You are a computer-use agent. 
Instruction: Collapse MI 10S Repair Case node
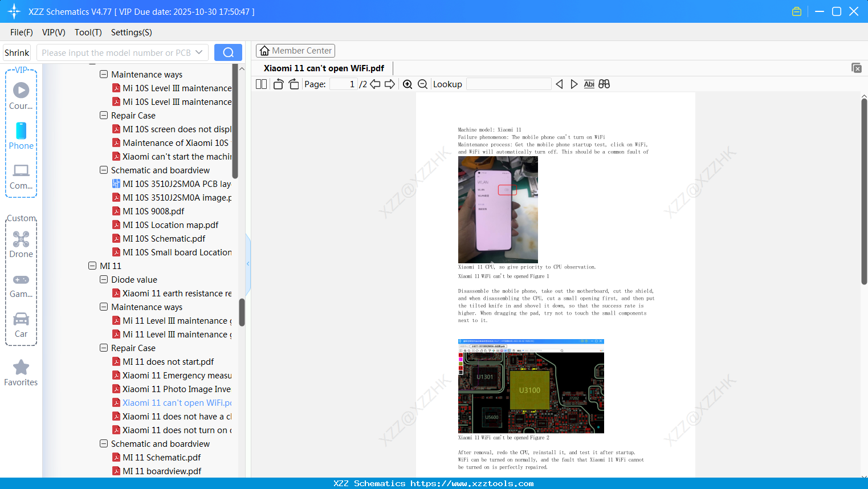[104, 115]
